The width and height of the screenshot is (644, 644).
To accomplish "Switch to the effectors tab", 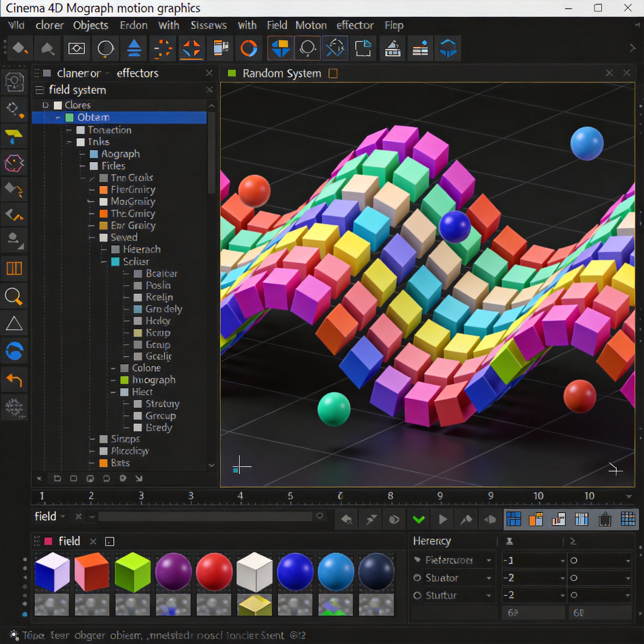I will pos(137,73).
